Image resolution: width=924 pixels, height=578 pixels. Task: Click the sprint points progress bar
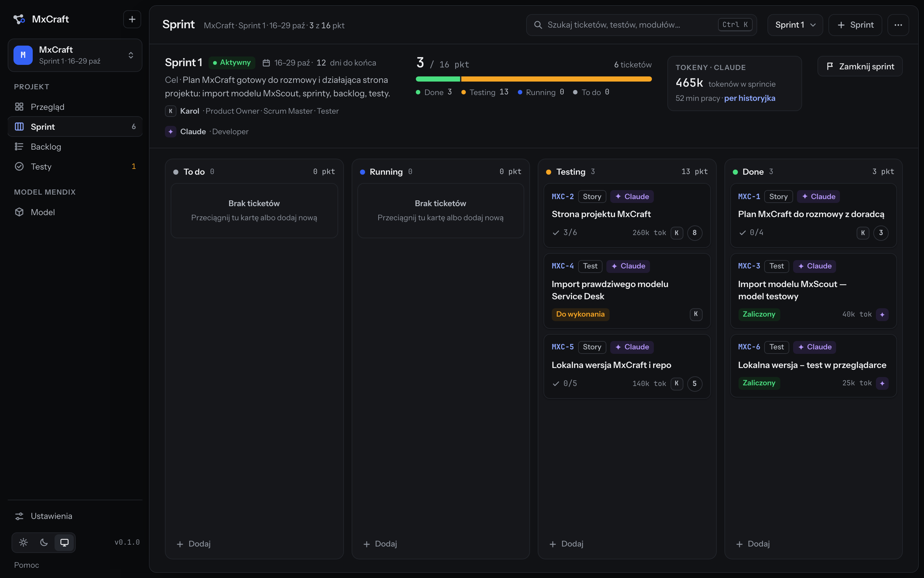[x=534, y=79]
